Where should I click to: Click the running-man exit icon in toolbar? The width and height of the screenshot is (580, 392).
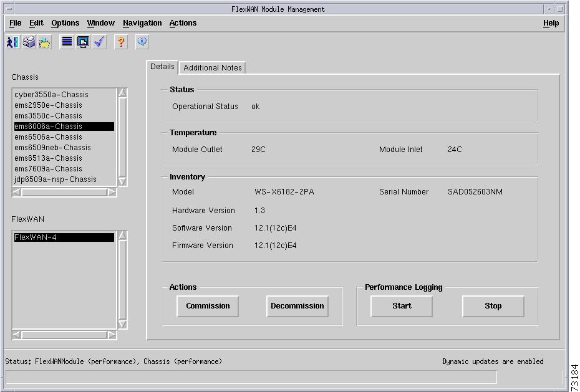[x=13, y=42]
